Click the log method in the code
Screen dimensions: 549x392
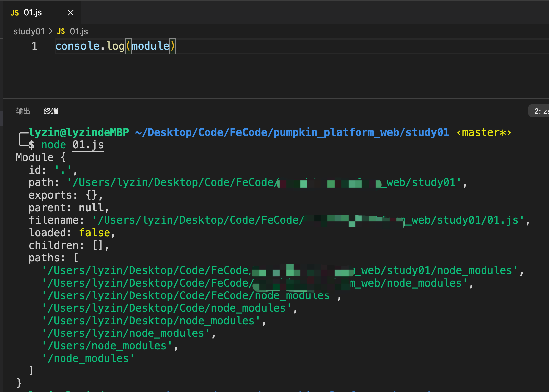[115, 46]
